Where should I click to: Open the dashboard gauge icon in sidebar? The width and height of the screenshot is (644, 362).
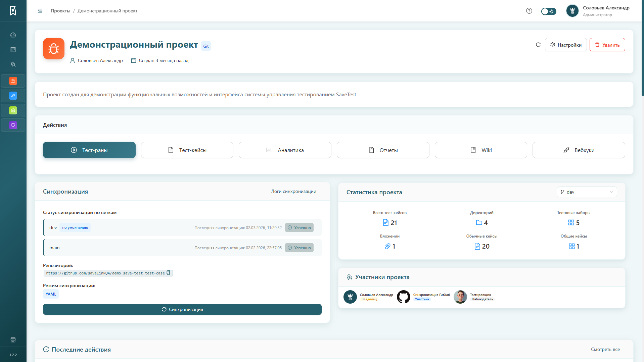(13, 35)
